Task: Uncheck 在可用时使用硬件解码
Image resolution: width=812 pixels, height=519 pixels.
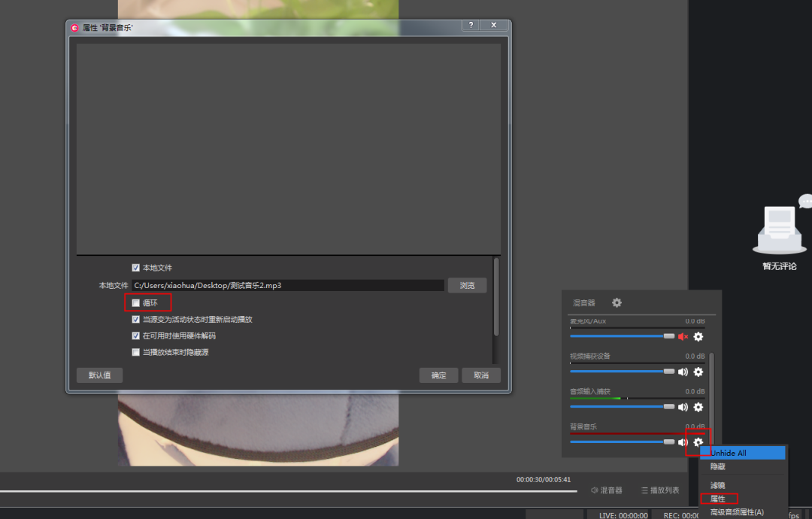Action: pos(136,335)
